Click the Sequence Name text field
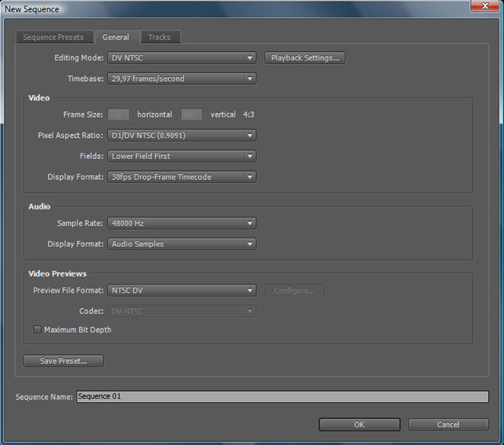 [x=282, y=397]
